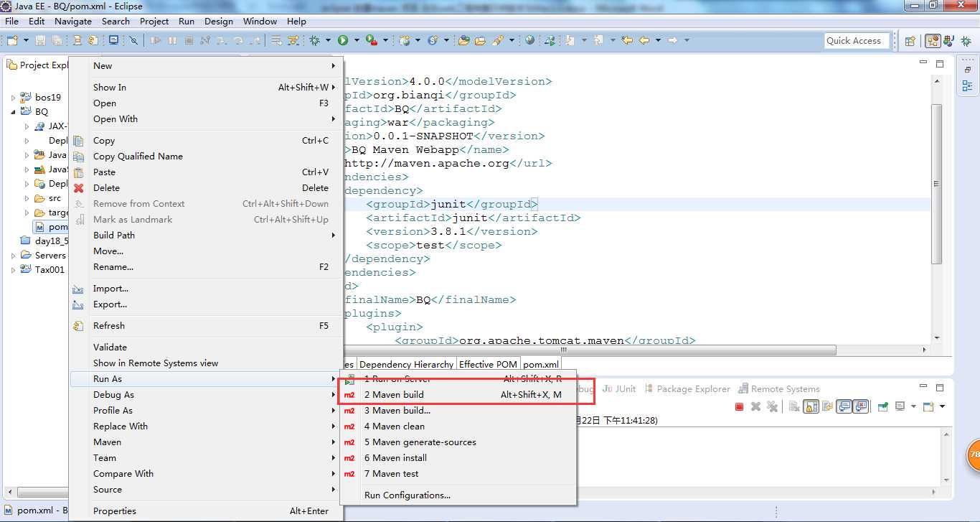Click the Open Perspective icon

click(x=910, y=41)
